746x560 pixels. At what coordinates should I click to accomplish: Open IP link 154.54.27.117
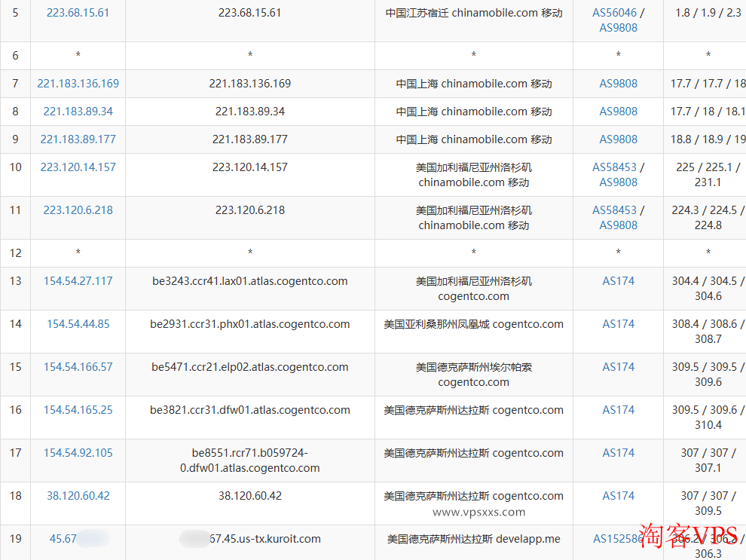[78, 281]
